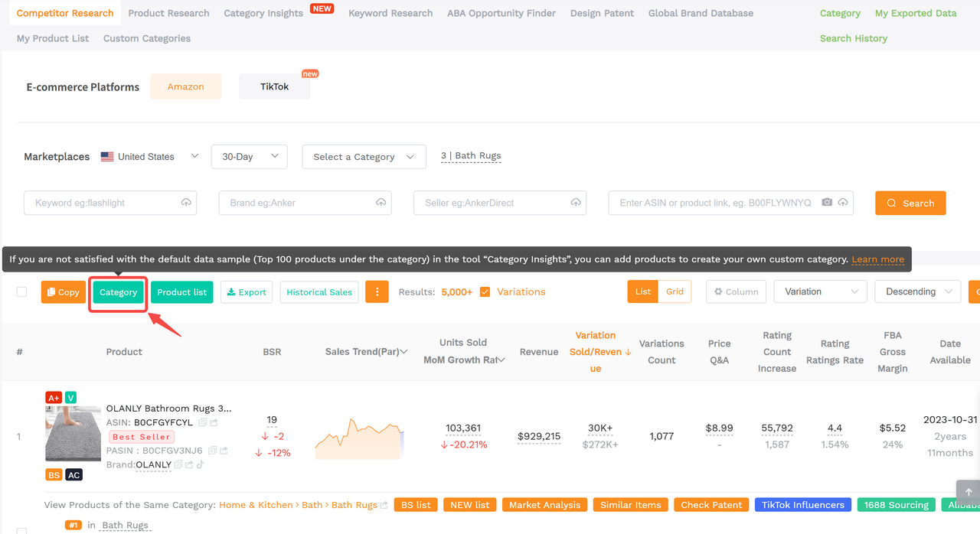Copy the OLANLY brand name
This screenshot has height=534, width=980.
[178, 464]
